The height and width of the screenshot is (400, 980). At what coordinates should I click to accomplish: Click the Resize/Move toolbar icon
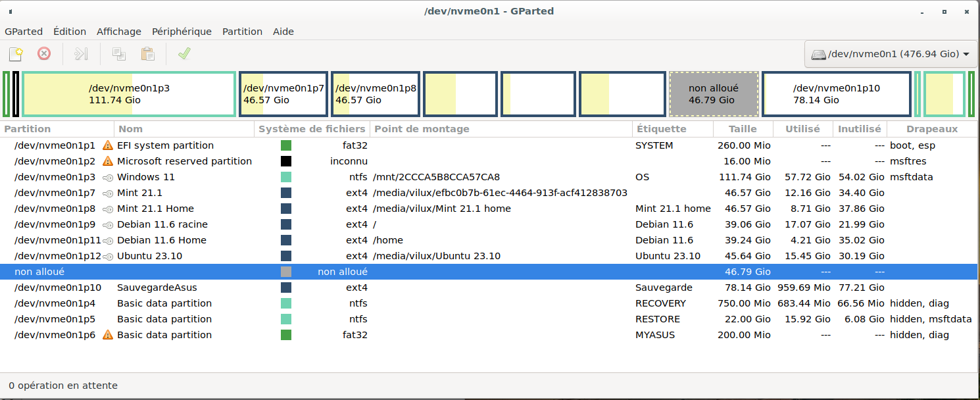[81, 54]
